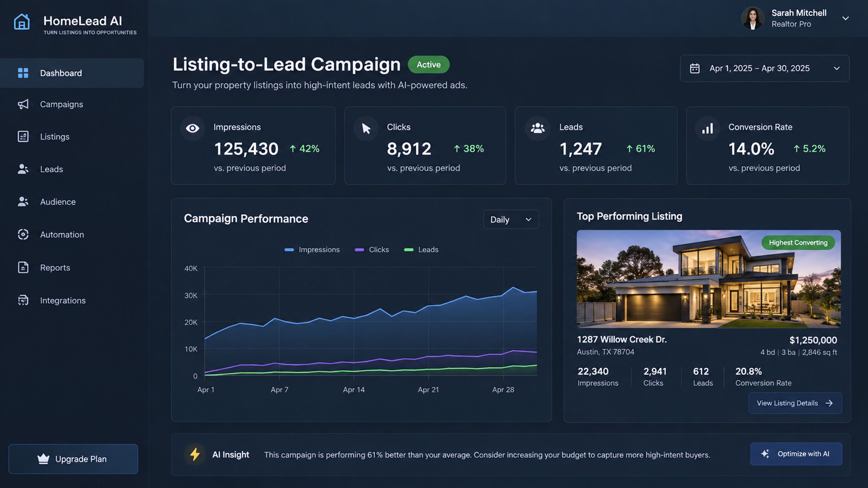Toggle the Impressions series in chart legend
This screenshot has height=488, width=868.
312,250
